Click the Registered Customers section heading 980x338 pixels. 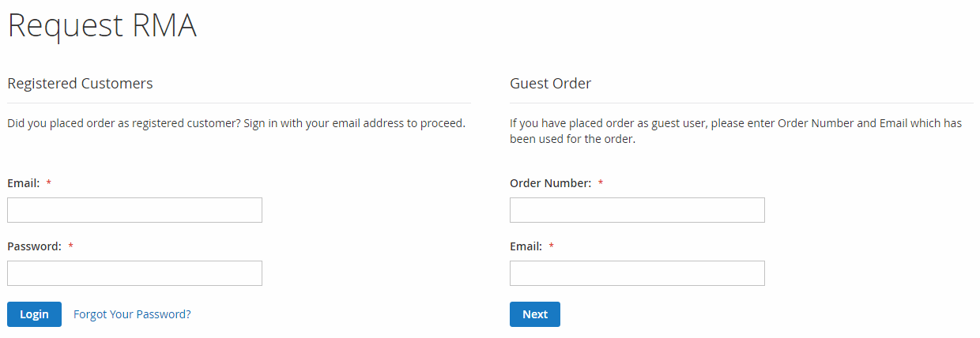[80, 84]
